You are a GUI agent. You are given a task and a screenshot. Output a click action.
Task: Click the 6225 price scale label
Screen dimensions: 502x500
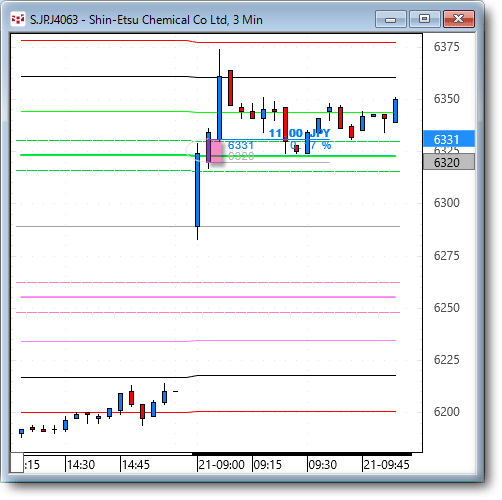[446, 360]
